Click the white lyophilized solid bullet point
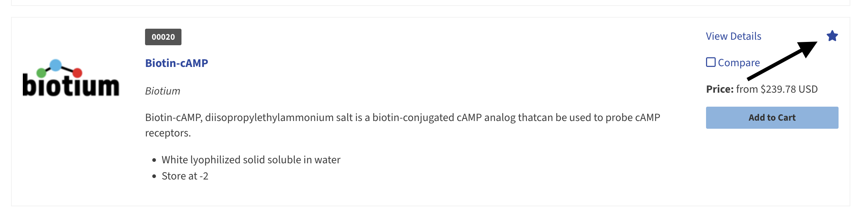This screenshot has height=217, width=868. point(251,160)
